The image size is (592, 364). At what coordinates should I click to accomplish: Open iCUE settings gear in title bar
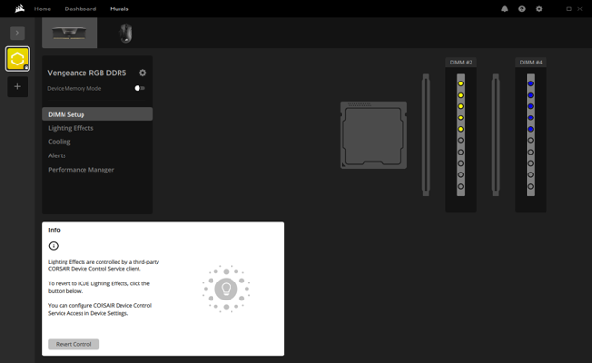(x=539, y=9)
